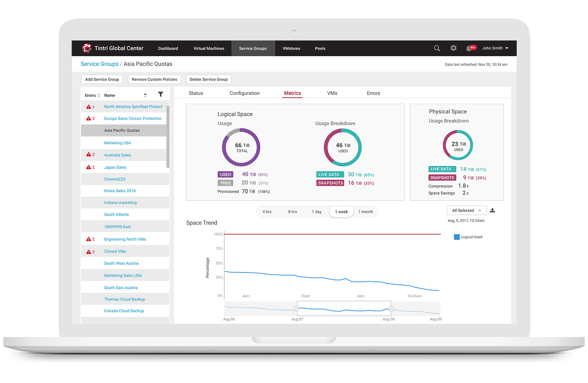Open the South West Austria group
This screenshot has height=383, width=588.
click(121, 263)
